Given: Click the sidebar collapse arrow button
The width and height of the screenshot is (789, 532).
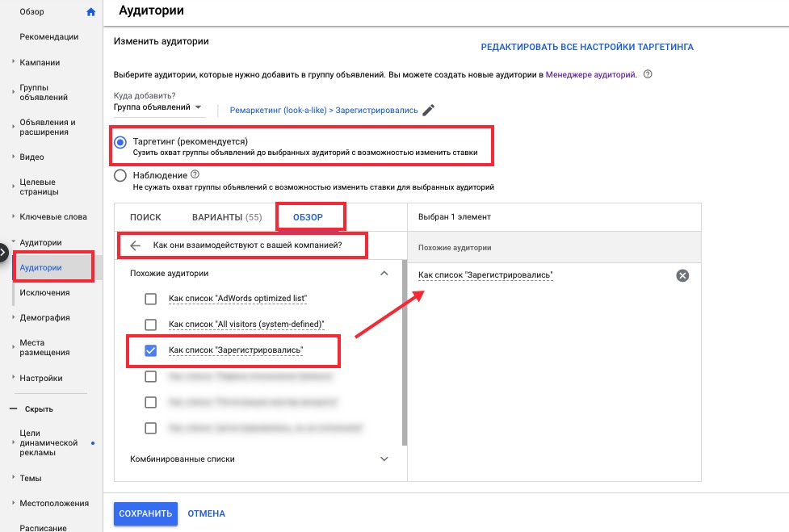Looking at the screenshot, I should click(4, 251).
